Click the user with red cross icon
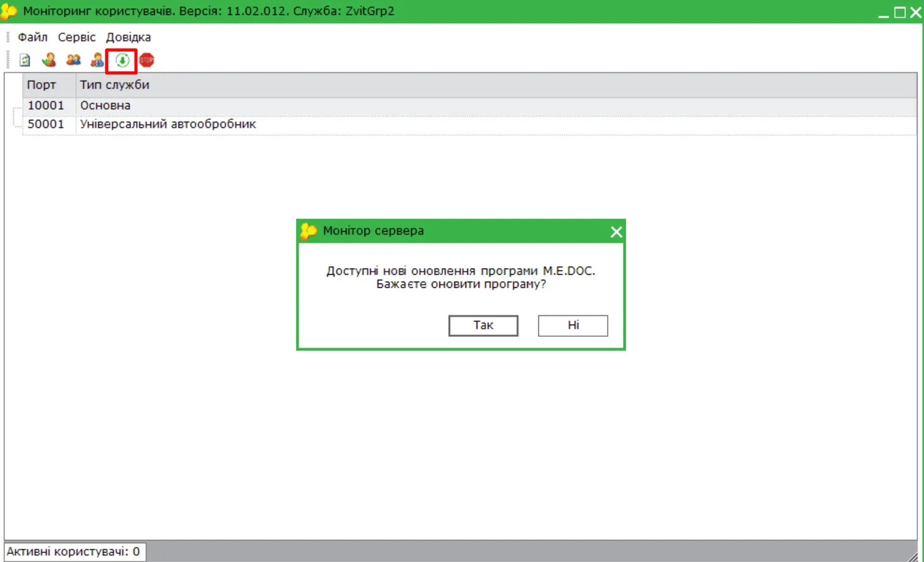 point(97,60)
